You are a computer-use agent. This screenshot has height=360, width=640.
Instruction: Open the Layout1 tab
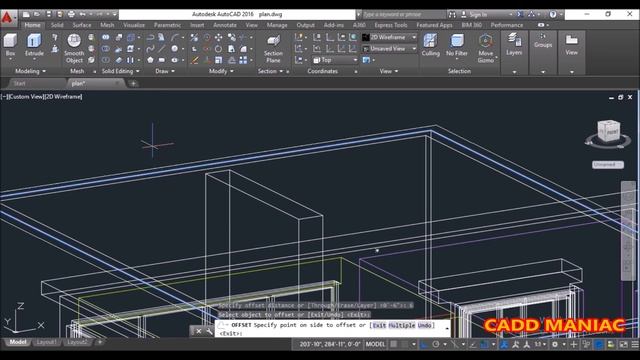point(47,342)
